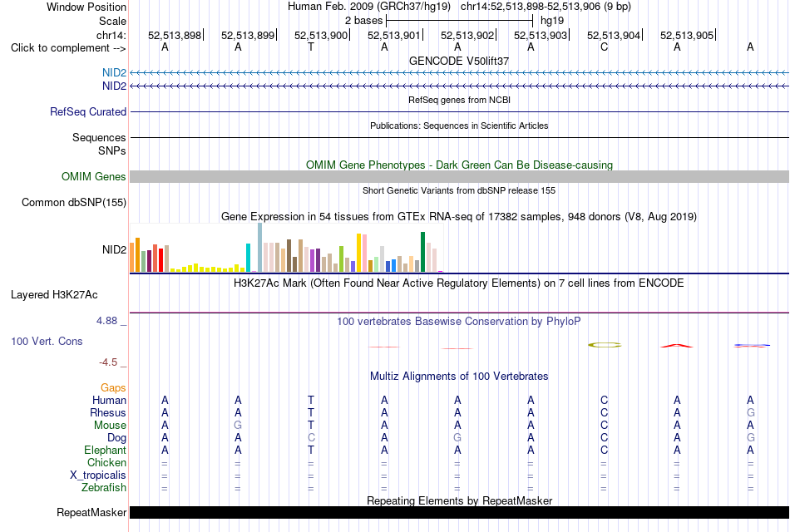Open 'Short Genetic Variants from dbSNP release 155' title

pyautogui.click(x=459, y=190)
